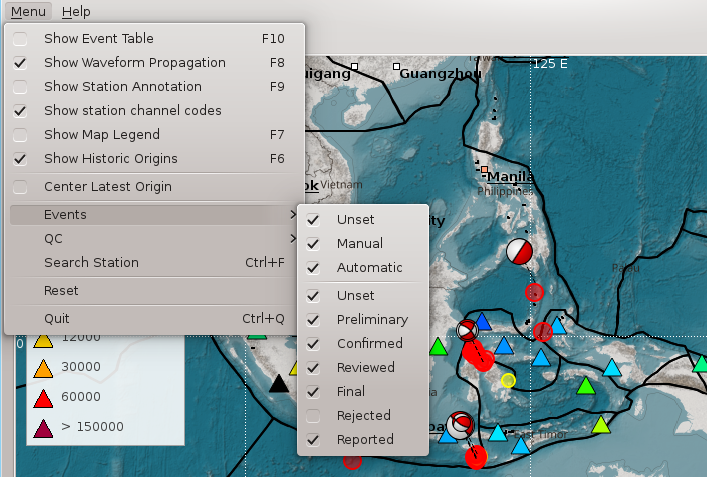Click the yellow 12000 legend triangle swatch

[x=44, y=340]
